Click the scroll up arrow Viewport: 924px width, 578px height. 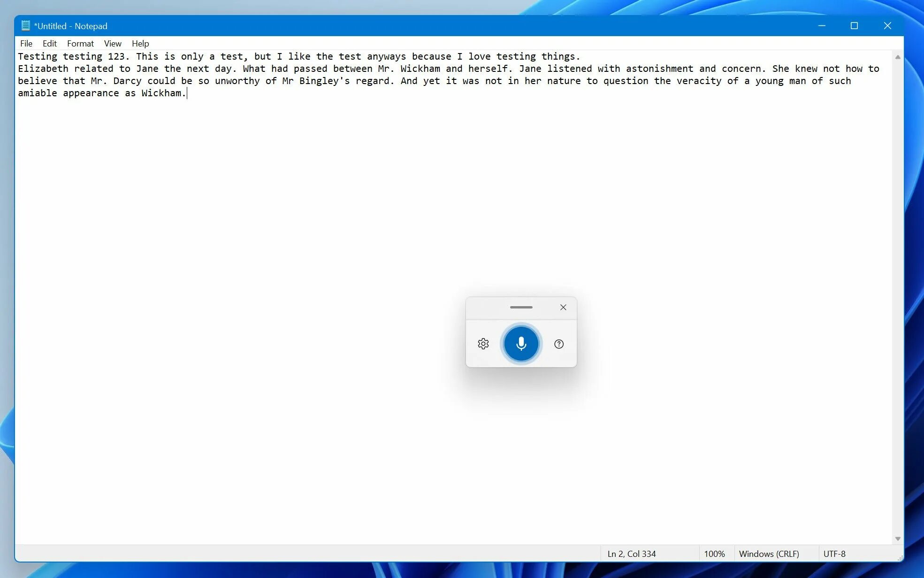coord(897,57)
